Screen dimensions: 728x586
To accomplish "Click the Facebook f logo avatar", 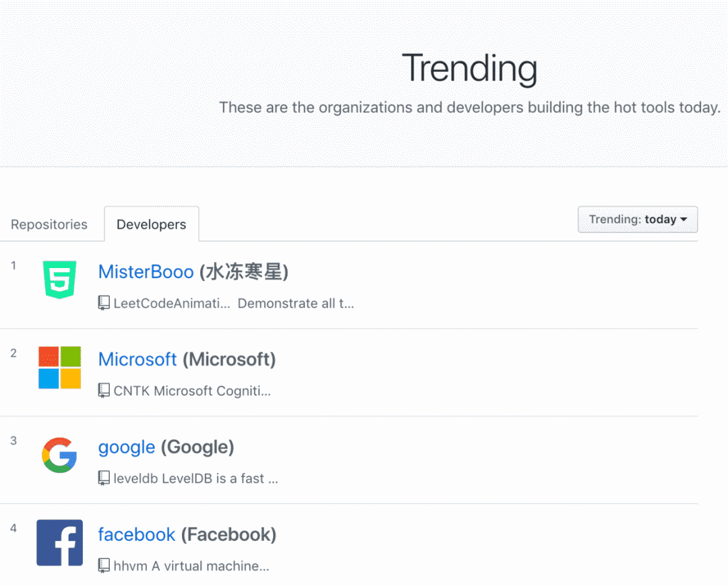I will (59, 542).
